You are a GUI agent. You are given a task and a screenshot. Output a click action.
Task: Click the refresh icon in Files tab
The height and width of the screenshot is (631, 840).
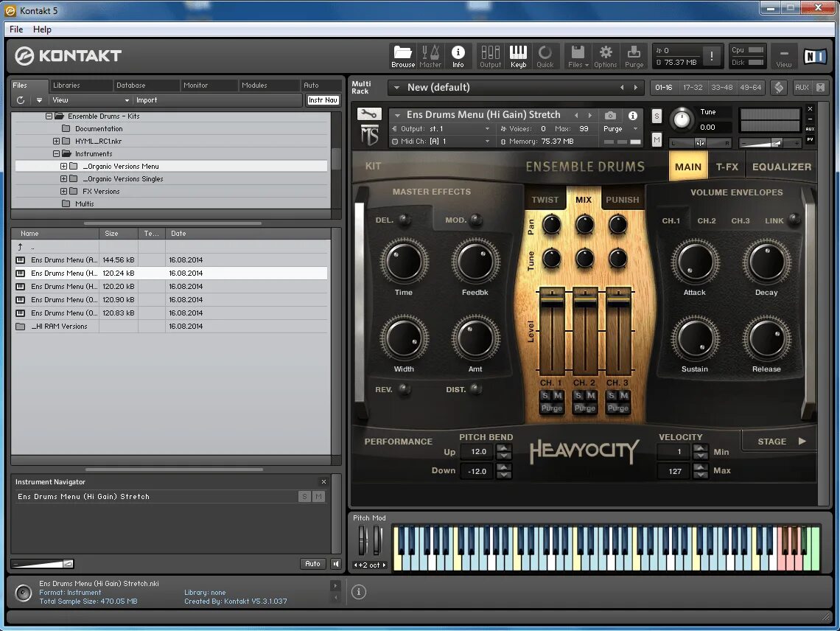coord(21,100)
